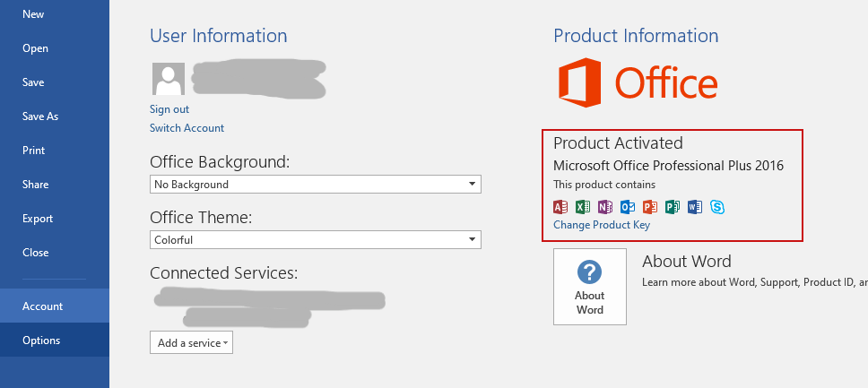Click the Publisher app icon
The width and height of the screenshot is (868, 388).
pyautogui.click(x=672, y=207)
